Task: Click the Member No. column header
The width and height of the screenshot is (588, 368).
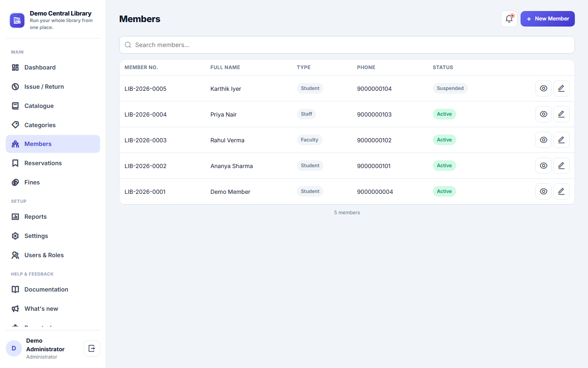Action: pos(141,67)
